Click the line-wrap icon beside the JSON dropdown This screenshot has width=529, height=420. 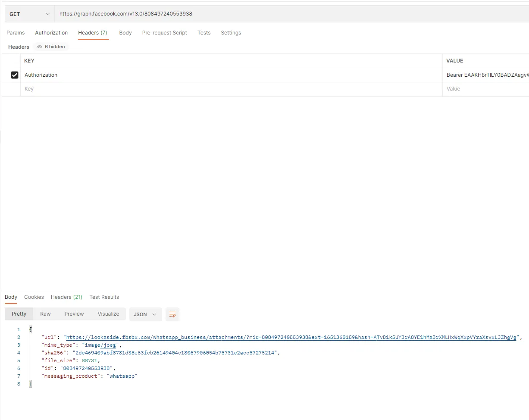pyautogui.click(x=172, y=314)
